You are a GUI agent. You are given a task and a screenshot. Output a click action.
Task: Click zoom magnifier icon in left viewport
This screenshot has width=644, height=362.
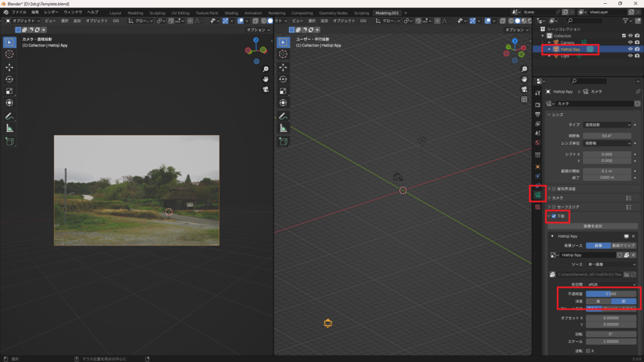tap(266, 69)
